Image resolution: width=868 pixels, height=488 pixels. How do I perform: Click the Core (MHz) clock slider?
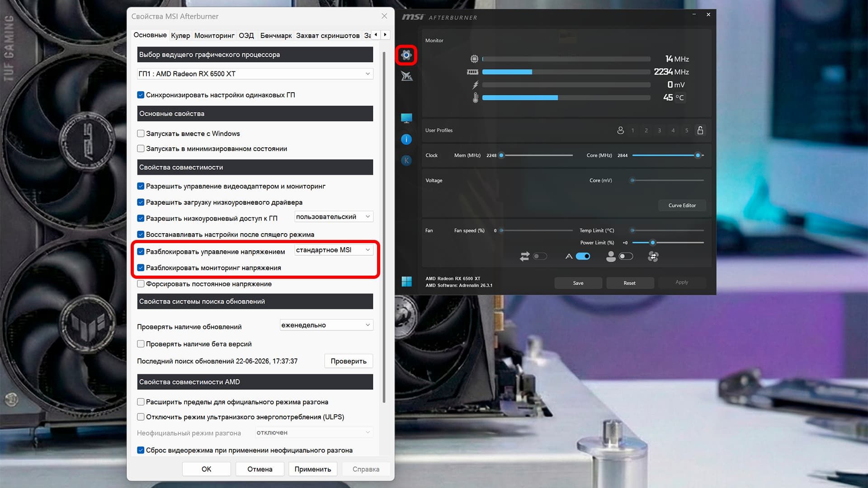668,155
